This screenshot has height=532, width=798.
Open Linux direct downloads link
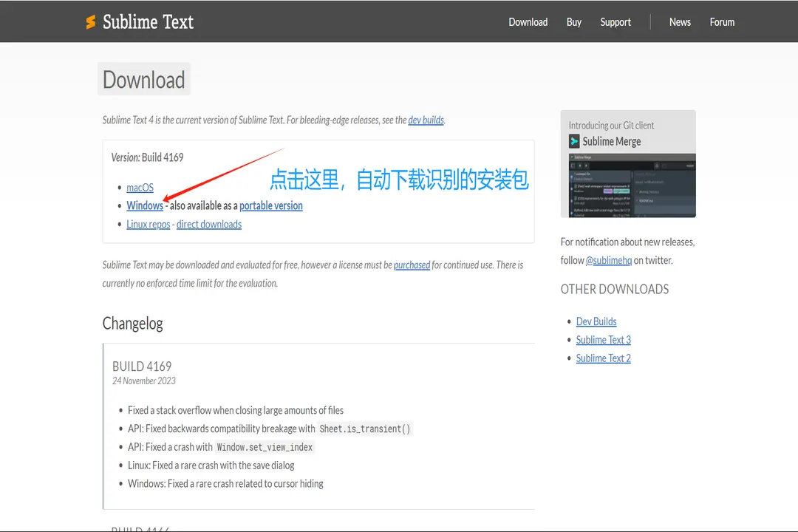pos(209,225)
